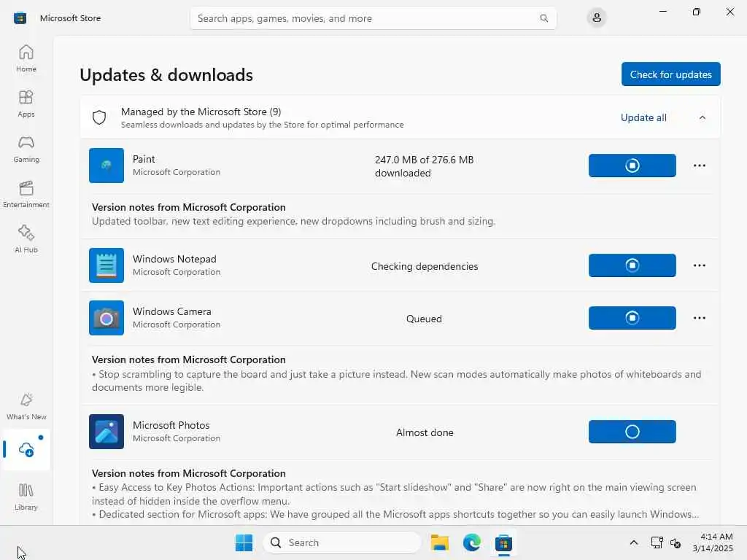Click the Paint app icon

point(107,166)
